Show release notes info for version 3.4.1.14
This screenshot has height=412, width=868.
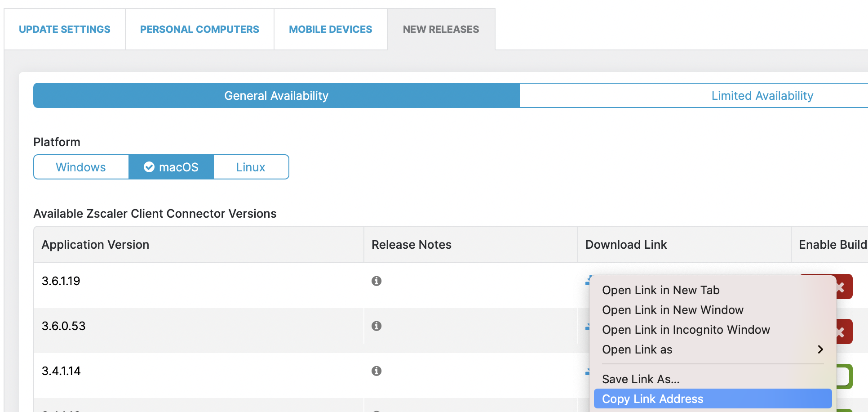pos(376,371)
